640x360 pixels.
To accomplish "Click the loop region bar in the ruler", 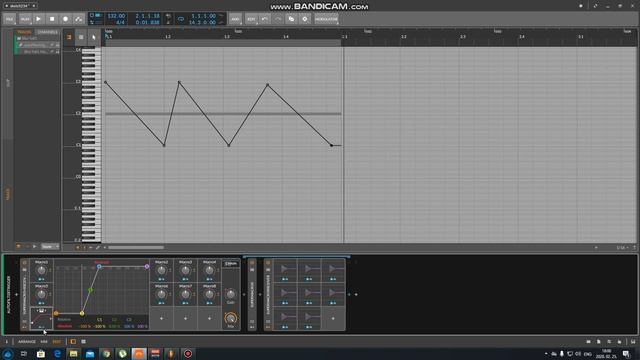I will pos(223,42).
